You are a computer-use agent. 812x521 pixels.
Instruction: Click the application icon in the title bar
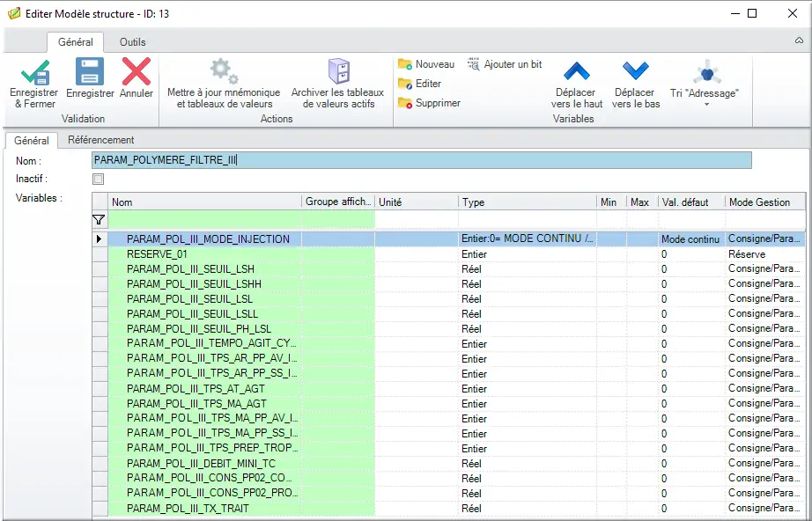14,13
